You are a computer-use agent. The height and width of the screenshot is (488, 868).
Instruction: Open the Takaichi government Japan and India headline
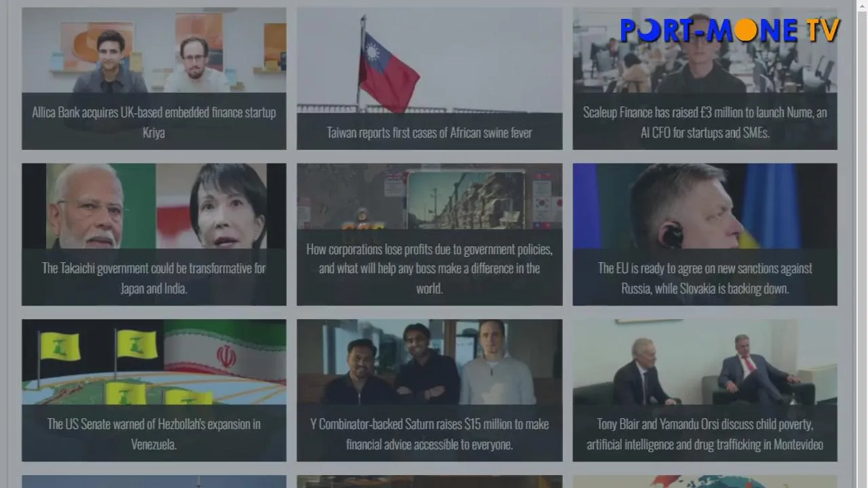(x=154, y=278)
